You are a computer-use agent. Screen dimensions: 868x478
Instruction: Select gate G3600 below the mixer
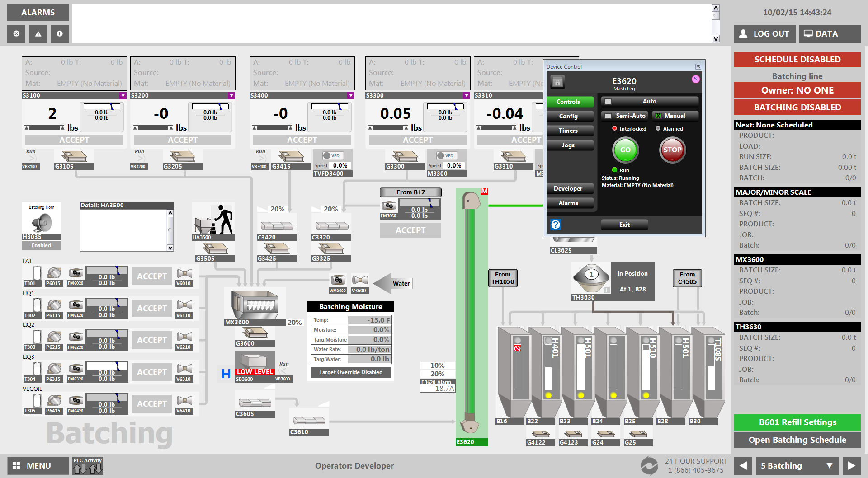click(x=255, y=333)
